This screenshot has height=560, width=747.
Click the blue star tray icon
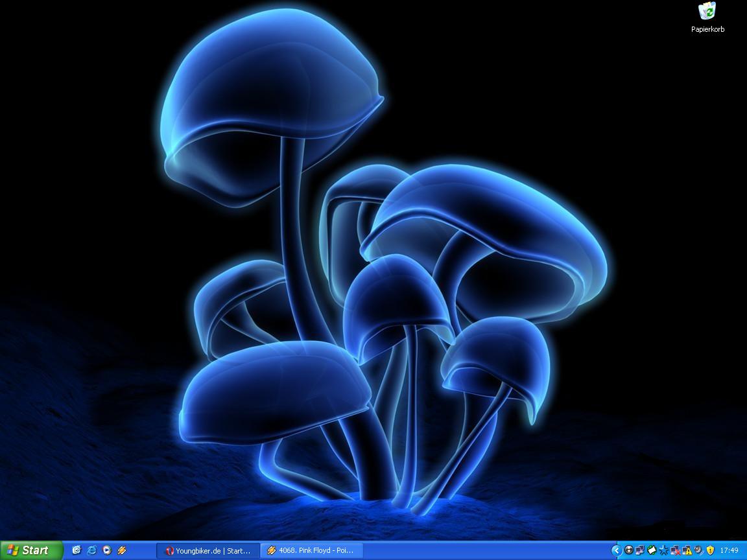(663, 550)
